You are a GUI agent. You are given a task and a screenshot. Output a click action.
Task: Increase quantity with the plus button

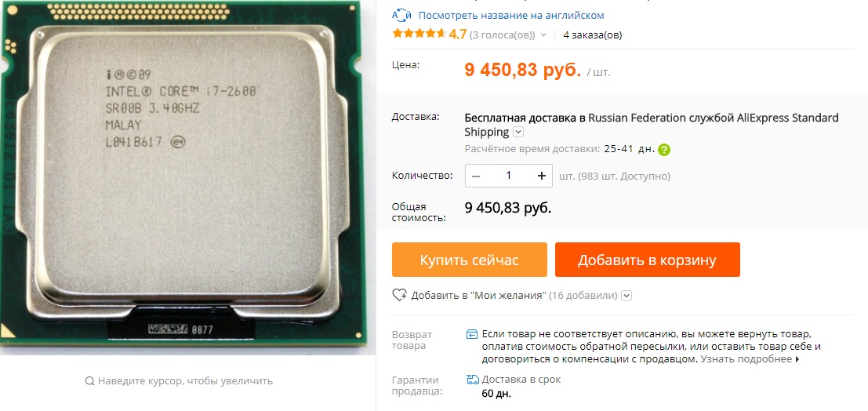pyautogui.click(x=541, y=176)
